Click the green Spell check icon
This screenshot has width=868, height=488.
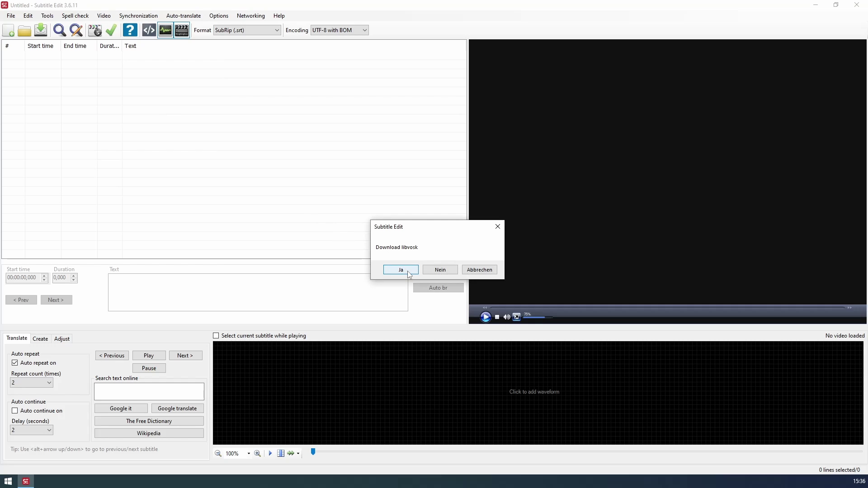click(x=111, y=30)
